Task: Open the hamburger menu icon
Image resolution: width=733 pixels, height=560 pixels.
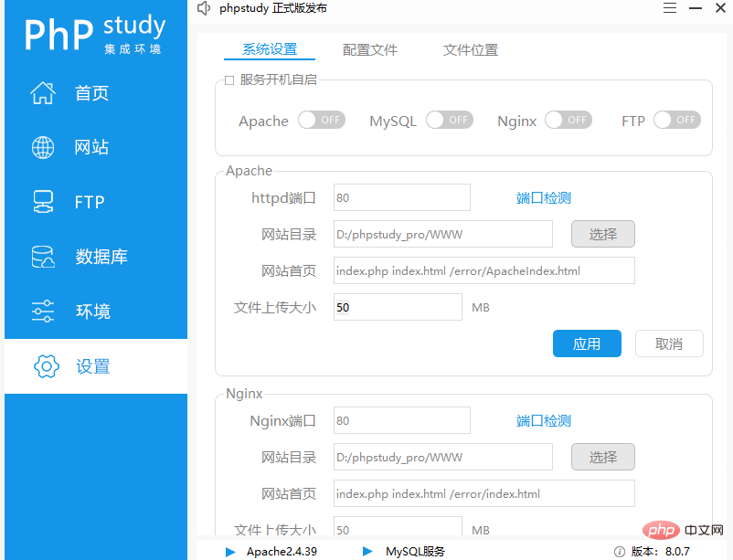Action: (670, 8)
